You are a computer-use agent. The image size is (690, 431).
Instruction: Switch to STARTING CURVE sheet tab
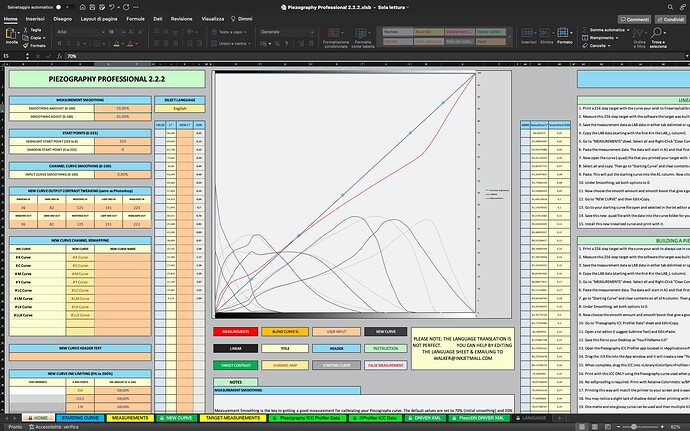tap(80, 418)
